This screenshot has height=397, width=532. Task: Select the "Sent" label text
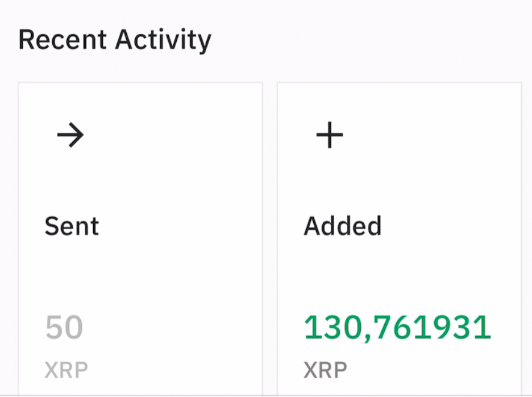tap(72, 226)
